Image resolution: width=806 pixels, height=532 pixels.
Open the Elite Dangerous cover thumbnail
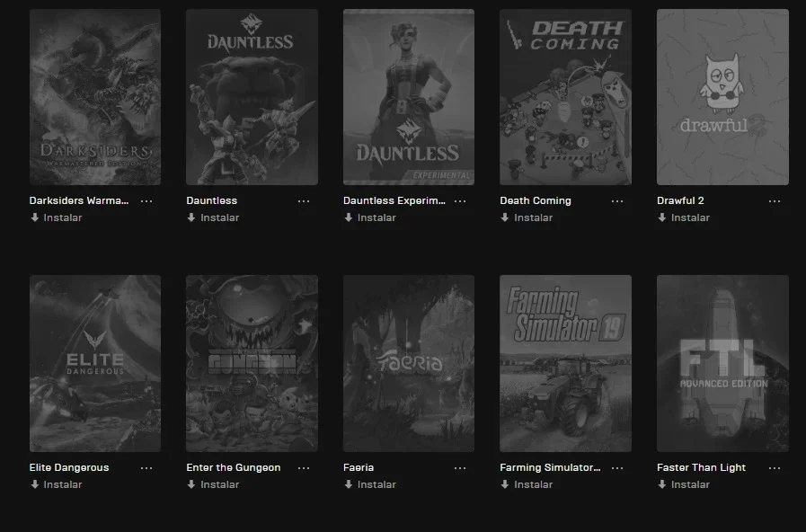(x=95, y=363)
